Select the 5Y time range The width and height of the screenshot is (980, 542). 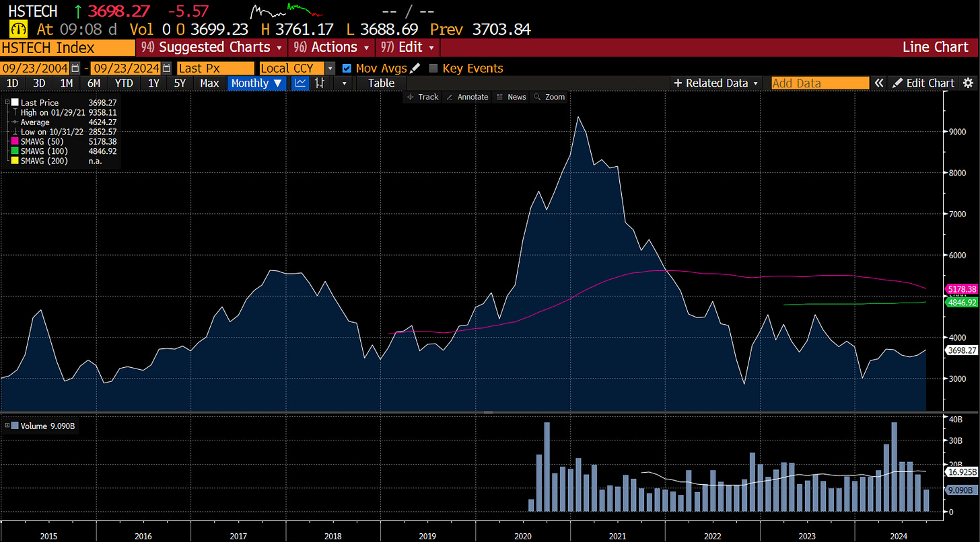coord(180,83)
